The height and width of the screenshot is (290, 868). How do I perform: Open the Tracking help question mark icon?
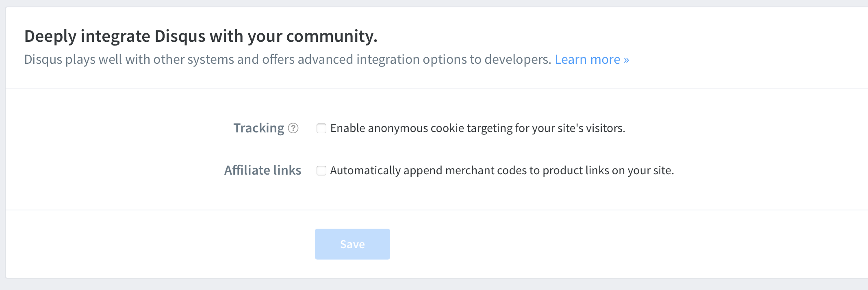pyautogui.click(x=293, y=128)
